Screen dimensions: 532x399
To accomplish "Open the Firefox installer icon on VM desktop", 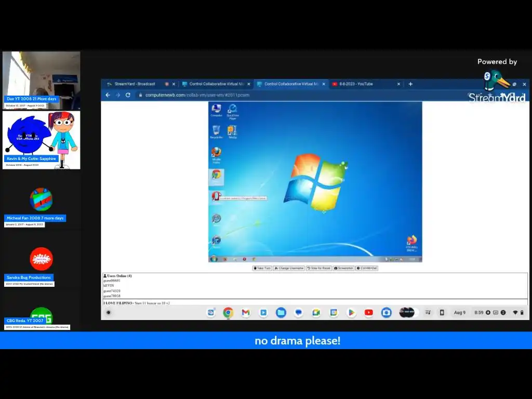I will tap(411, 243).
